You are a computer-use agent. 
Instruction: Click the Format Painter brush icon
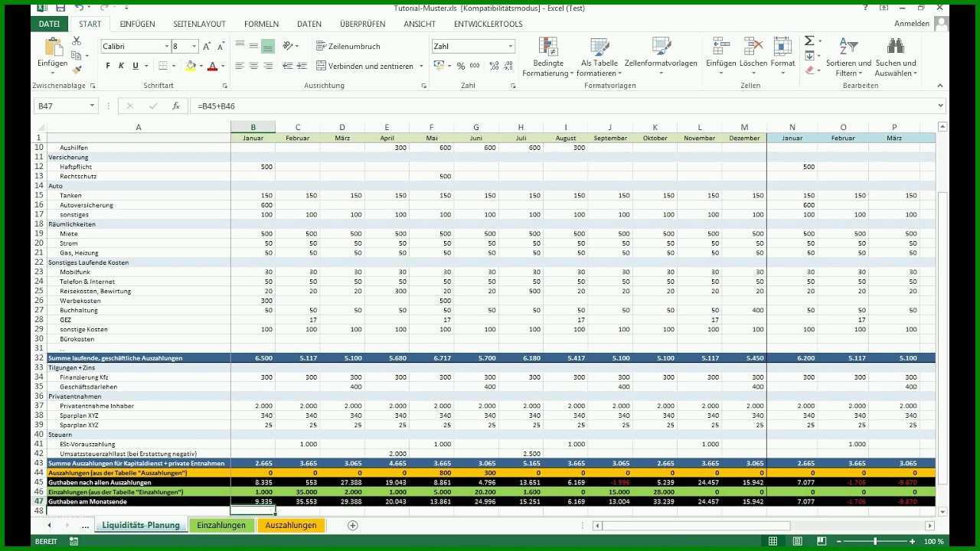(77, 70)
